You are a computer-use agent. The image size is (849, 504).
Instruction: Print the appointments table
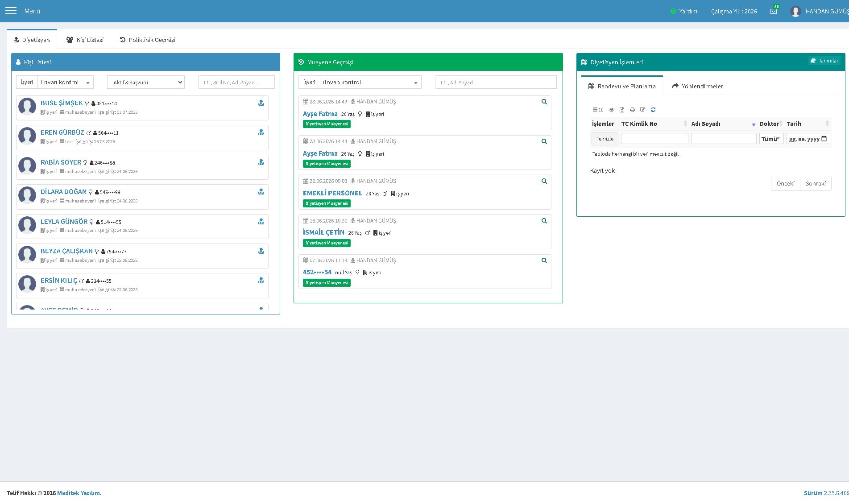click(632, 110)
